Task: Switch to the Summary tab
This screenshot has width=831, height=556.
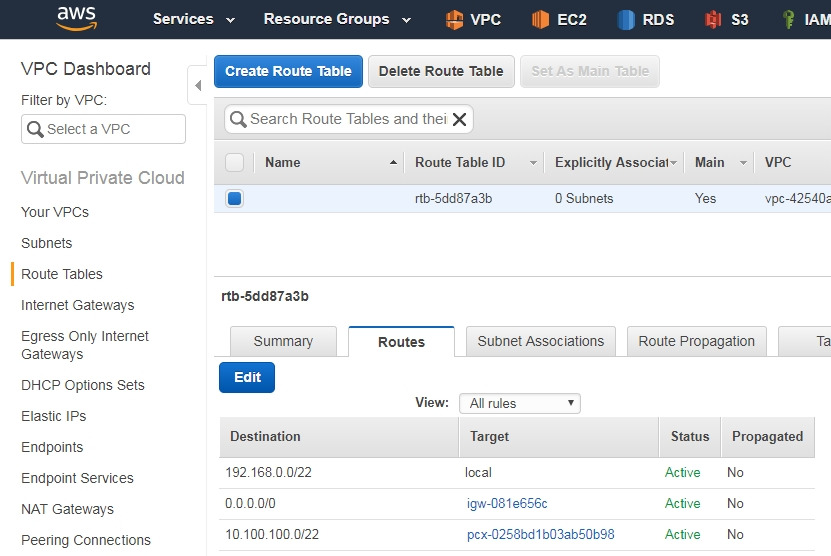Action: point(283,341)
